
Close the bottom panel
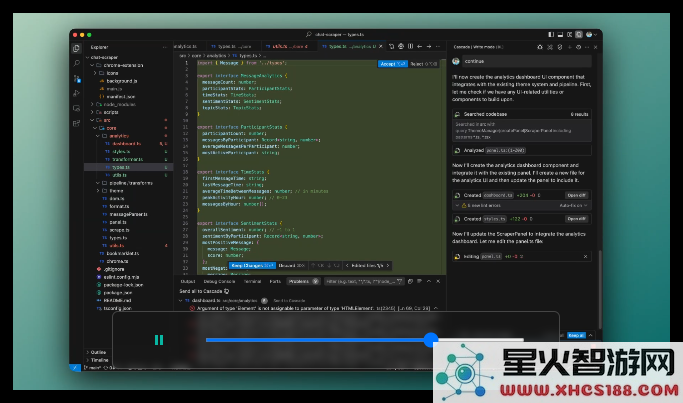coord(438,281)
